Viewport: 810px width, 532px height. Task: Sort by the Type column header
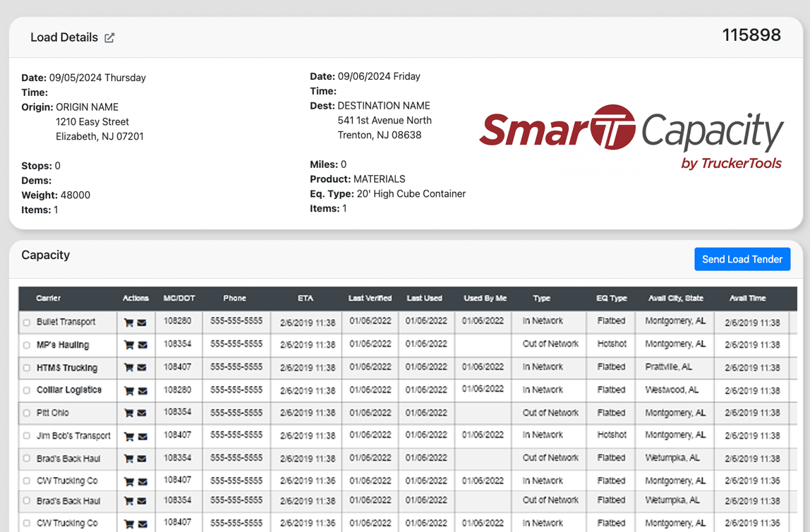pos(541,298)
